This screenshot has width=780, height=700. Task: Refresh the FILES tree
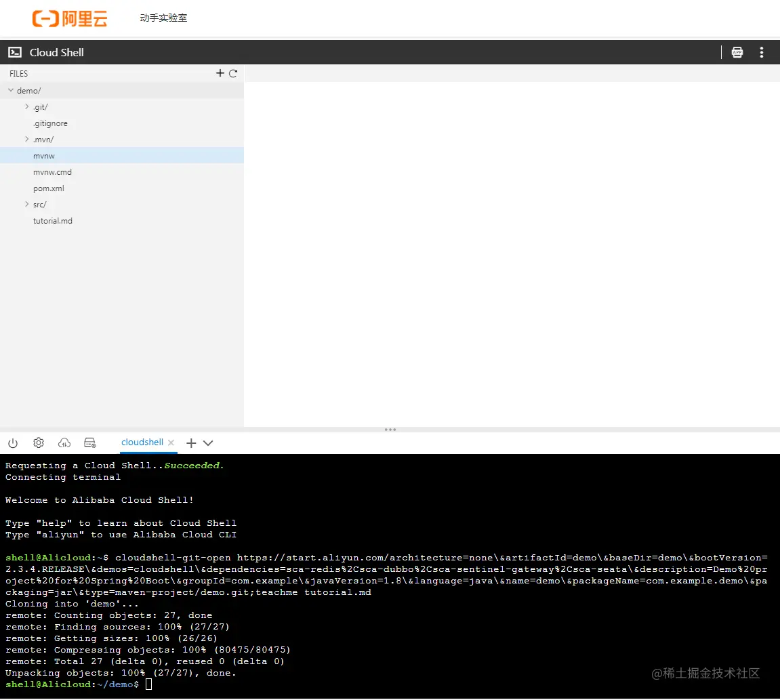[233, 73]
